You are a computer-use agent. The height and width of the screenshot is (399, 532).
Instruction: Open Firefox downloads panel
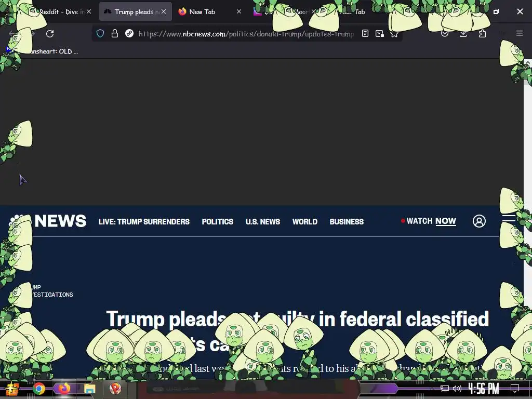tap(463, 33)
